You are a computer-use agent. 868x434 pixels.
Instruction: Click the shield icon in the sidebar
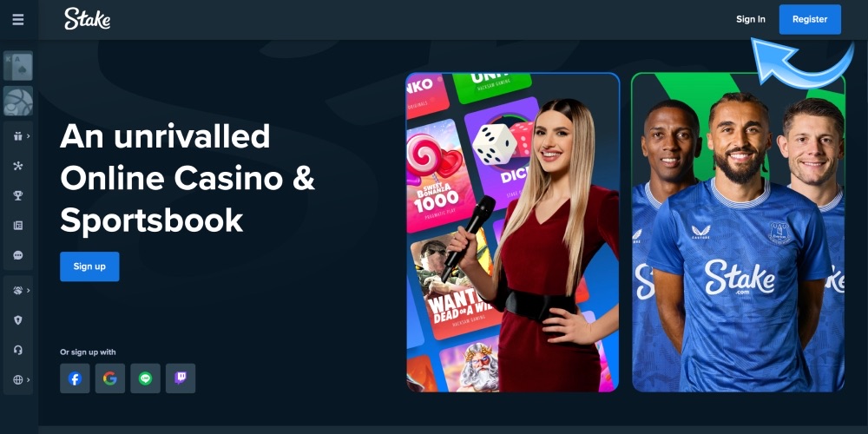(17, 320)
